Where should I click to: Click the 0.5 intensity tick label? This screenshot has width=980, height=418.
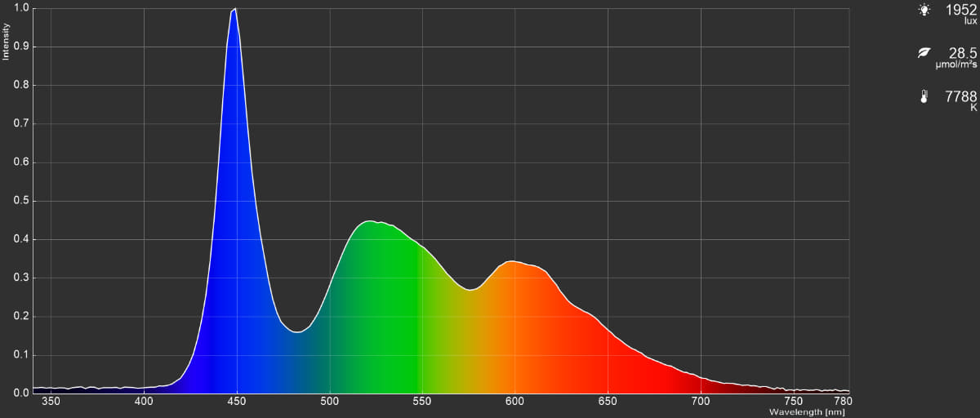[x=21, y=201]
